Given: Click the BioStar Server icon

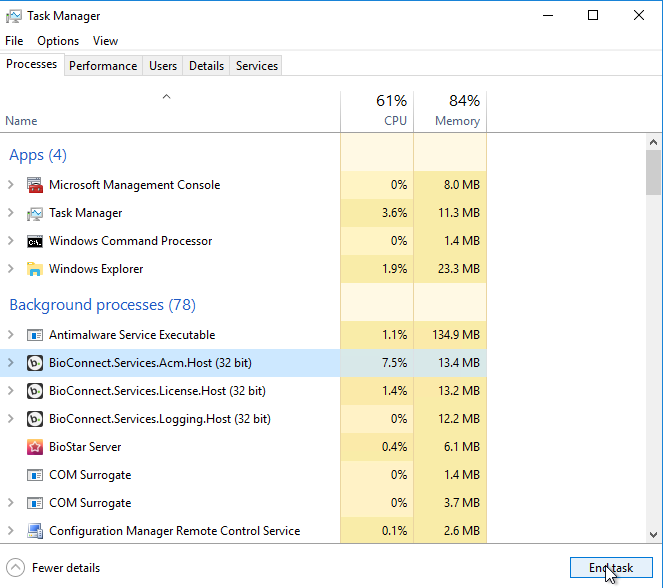Looking at the screenshot, I should (x=35, y=447).
